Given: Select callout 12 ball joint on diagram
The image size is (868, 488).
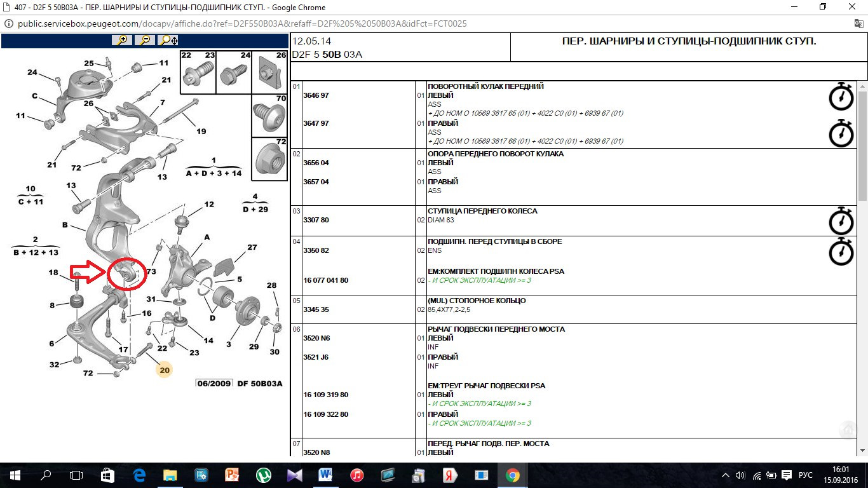Looking at the screenshot, I should click(208, 205).
